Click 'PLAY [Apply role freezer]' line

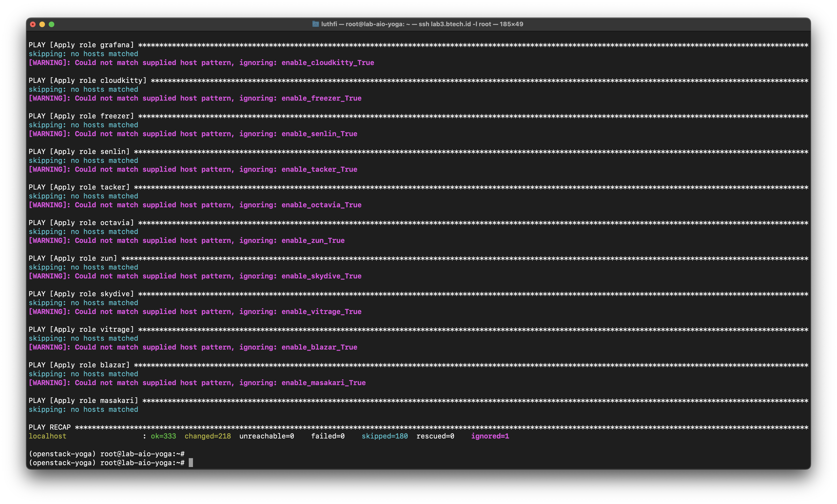click(x=418, y=116)
